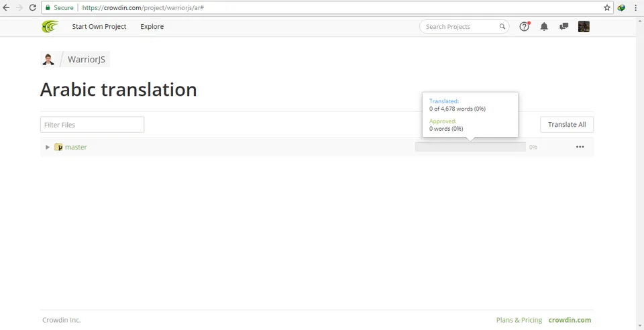
Task: Open the Explore menu item
Action: coord(152,27)
